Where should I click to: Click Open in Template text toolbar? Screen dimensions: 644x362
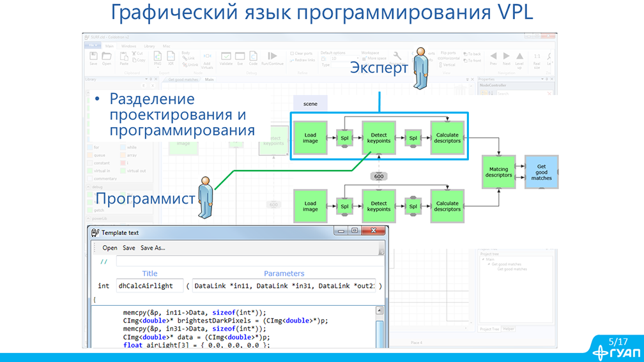point(110,248)
